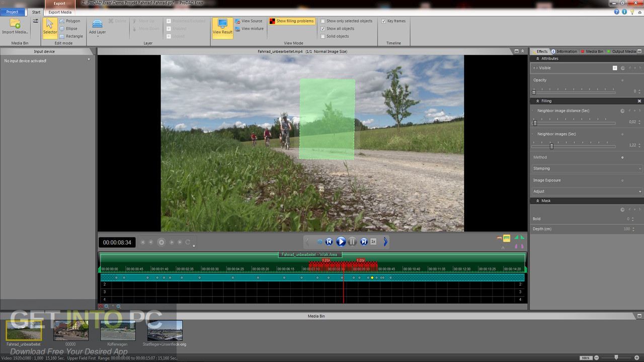644x362 pixels.
Task: Open the Add Layer dropdown arrow
Action: pos(97,37)
